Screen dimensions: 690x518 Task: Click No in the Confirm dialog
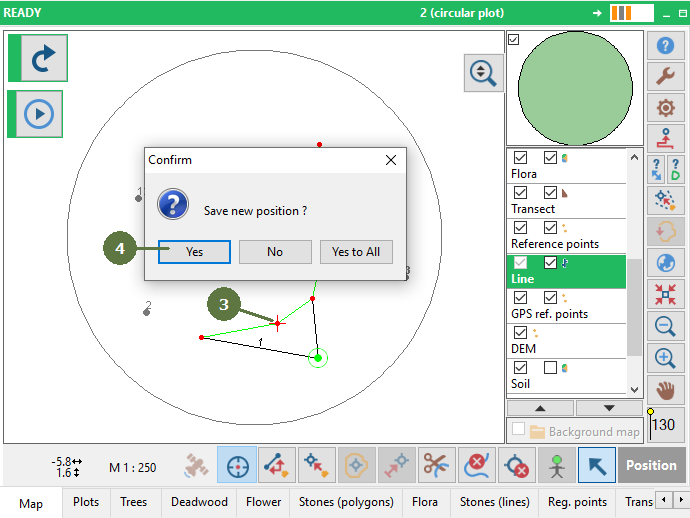click(275, 252)
